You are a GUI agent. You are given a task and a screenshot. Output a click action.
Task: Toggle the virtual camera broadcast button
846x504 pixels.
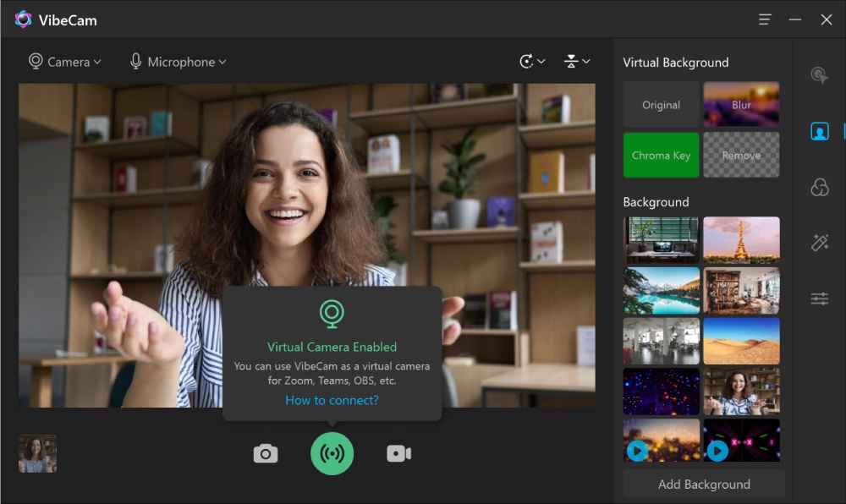[332, 454]
